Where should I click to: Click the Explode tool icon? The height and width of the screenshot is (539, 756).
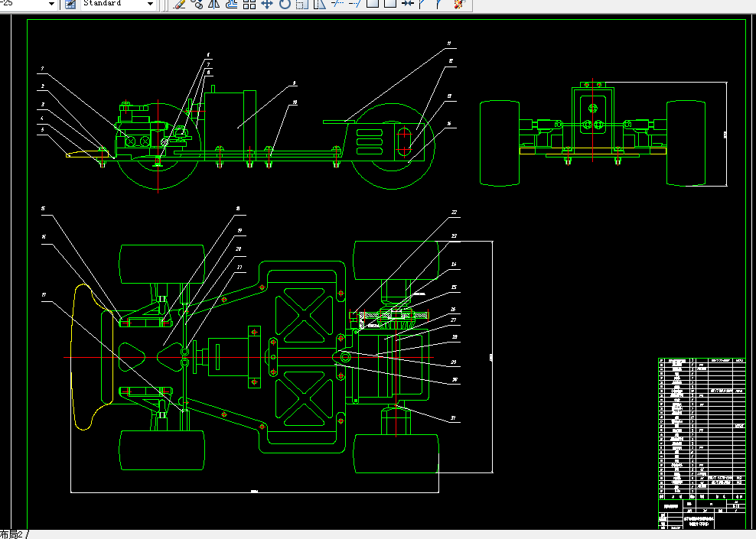coord(459,5)
